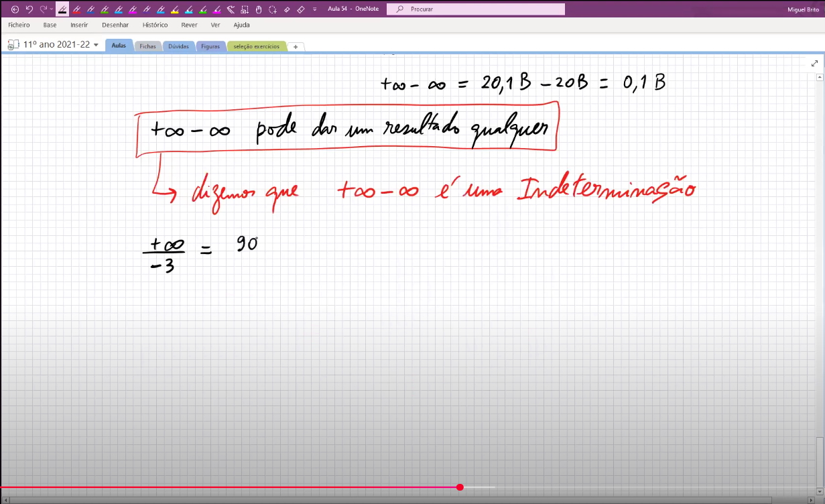825x504 pixels.
Task: Select the black pen in the toolbar
Action: tap(62, 9)
